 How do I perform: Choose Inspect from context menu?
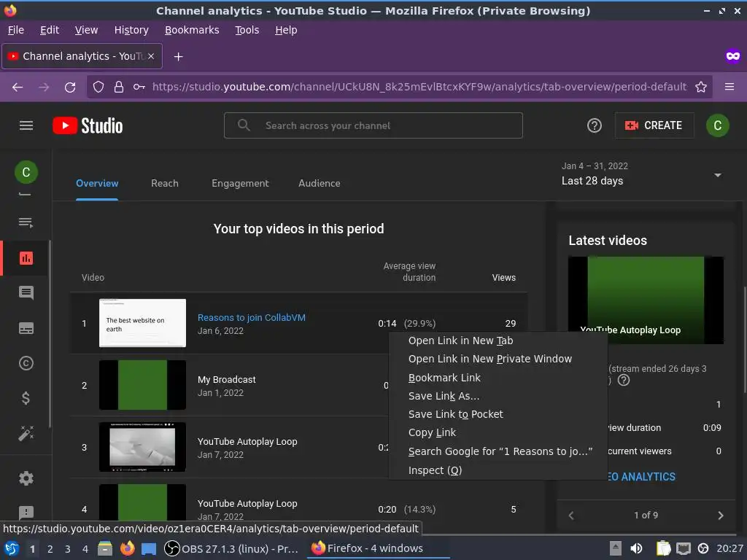tap(498, 470)
